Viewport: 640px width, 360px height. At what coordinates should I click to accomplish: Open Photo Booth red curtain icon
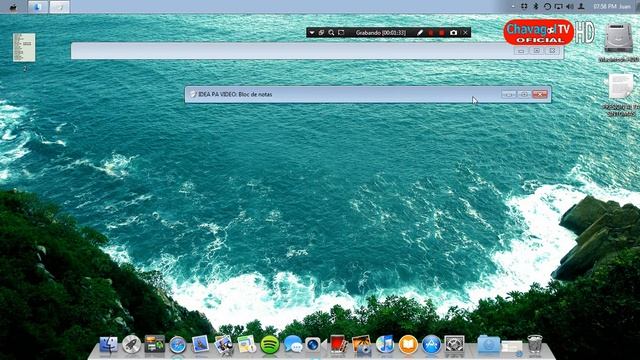(338, 344)
